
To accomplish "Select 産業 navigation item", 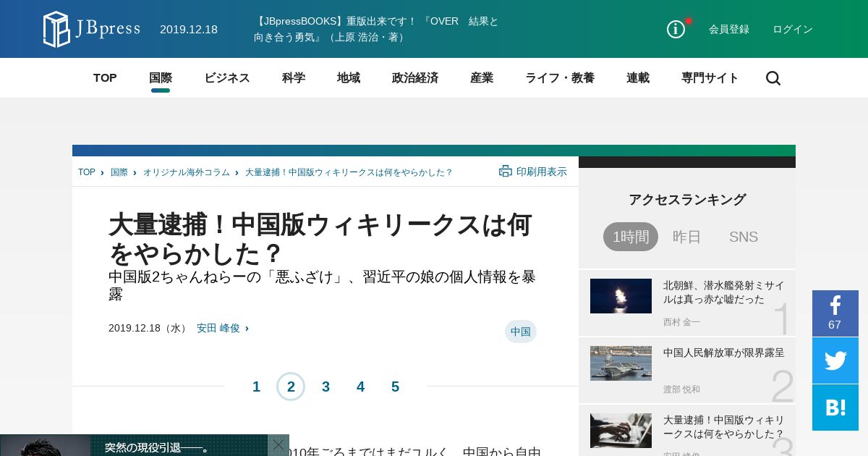I will coord(482,78).
